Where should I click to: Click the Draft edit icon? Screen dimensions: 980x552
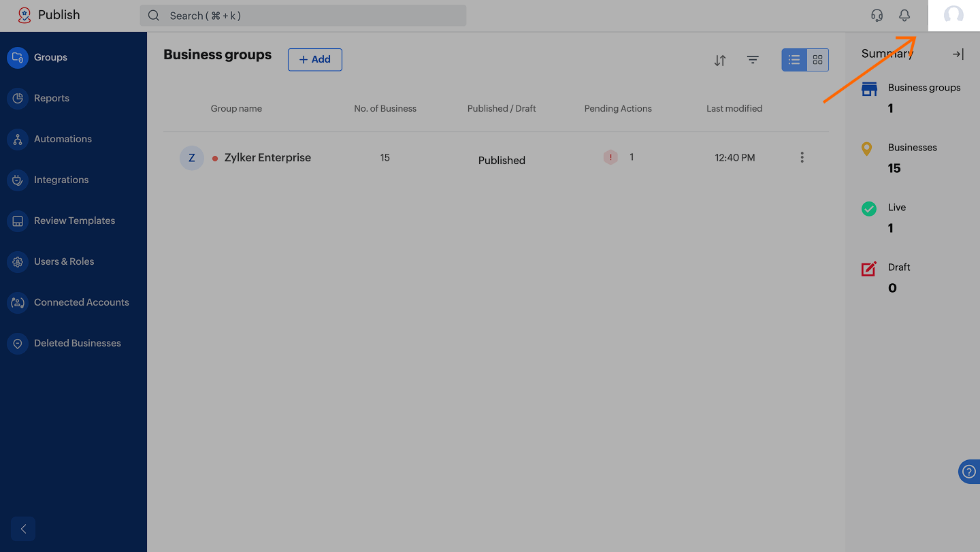tap(869, 269)
